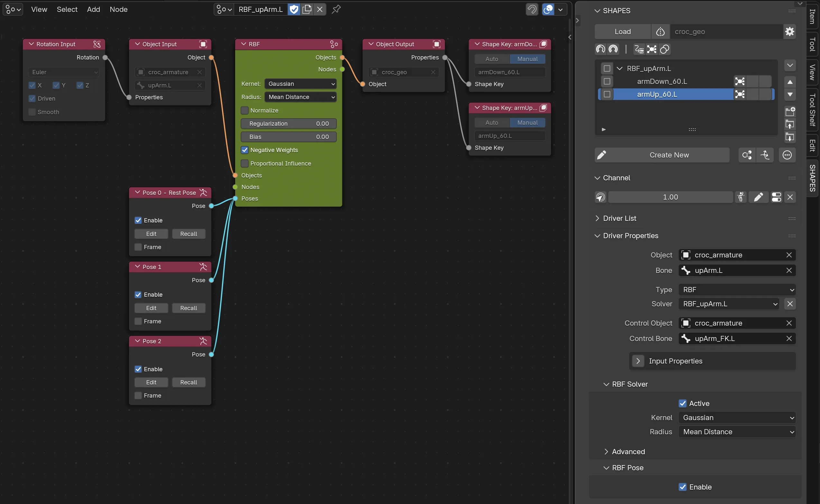820x504 pixels.
Task: Click the folder down-arrow icon
Action: pyautogui.click(x=790, y=137)
